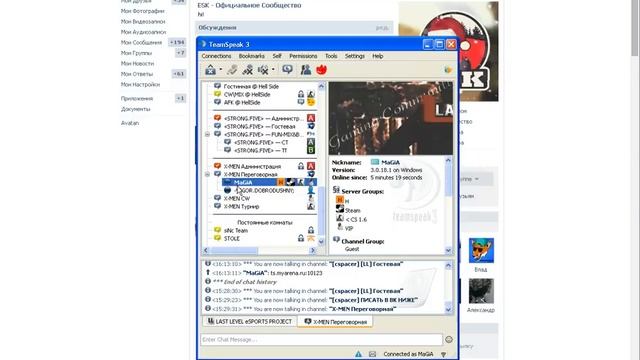This screenshot has width=640, height=360.
Task: Click info panel scrollbar down arrow
Action: [448, 250]
